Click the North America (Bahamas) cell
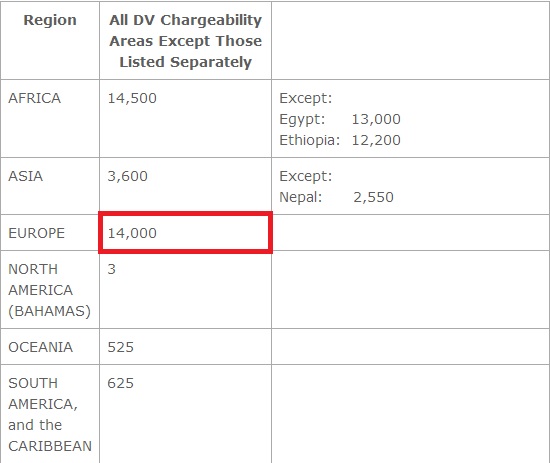Viewport: 550px width, 463px height. pos(50,290)
